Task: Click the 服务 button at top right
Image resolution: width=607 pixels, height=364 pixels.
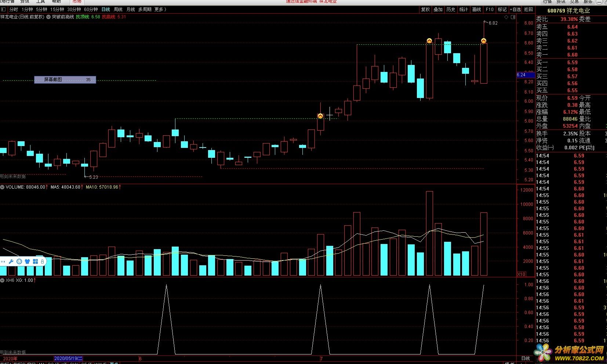Action: tap(588, 1)
